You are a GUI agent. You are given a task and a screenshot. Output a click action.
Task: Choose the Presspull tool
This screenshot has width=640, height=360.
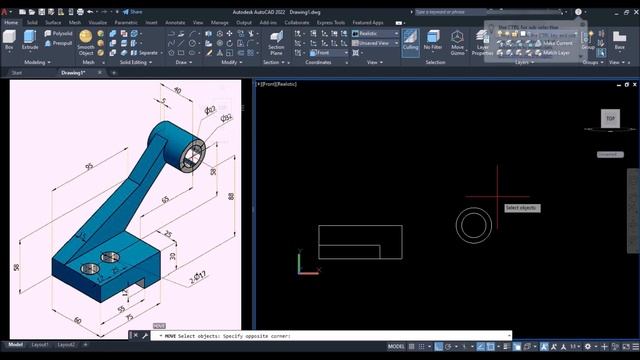(x=58, y=43)
